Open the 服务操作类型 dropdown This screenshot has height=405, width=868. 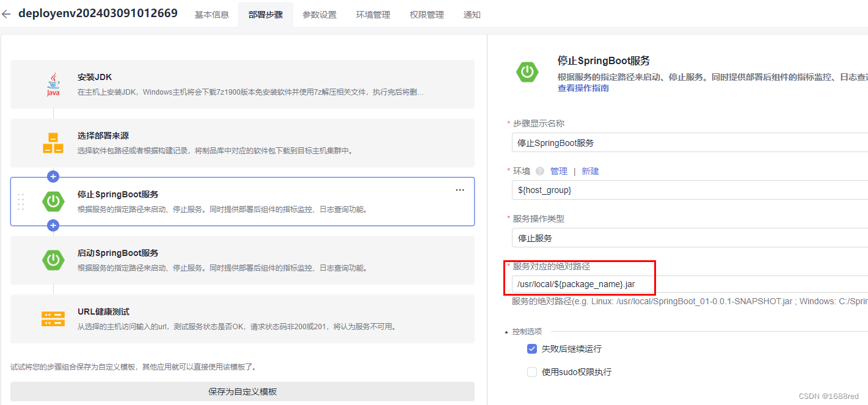(x=690, y=238)
